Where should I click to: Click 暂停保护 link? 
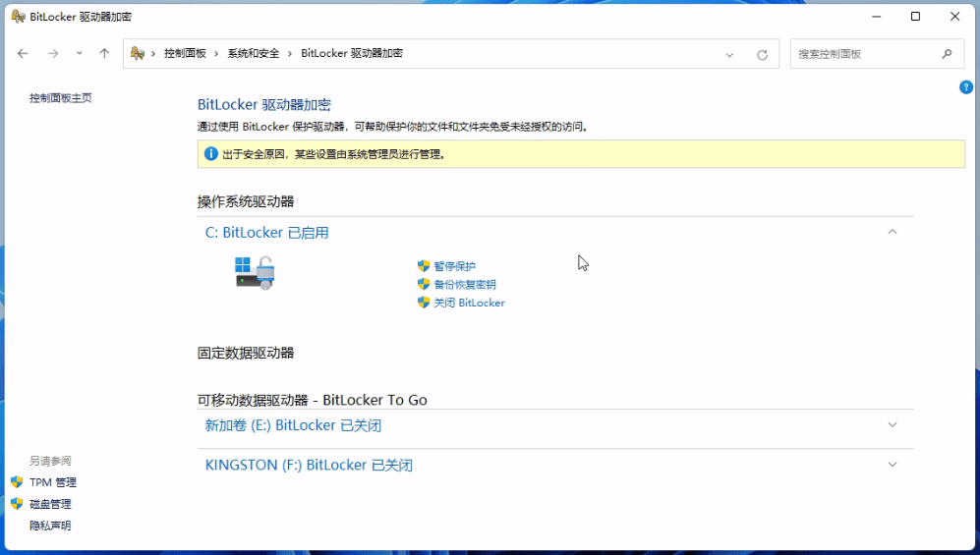(454, 266)
